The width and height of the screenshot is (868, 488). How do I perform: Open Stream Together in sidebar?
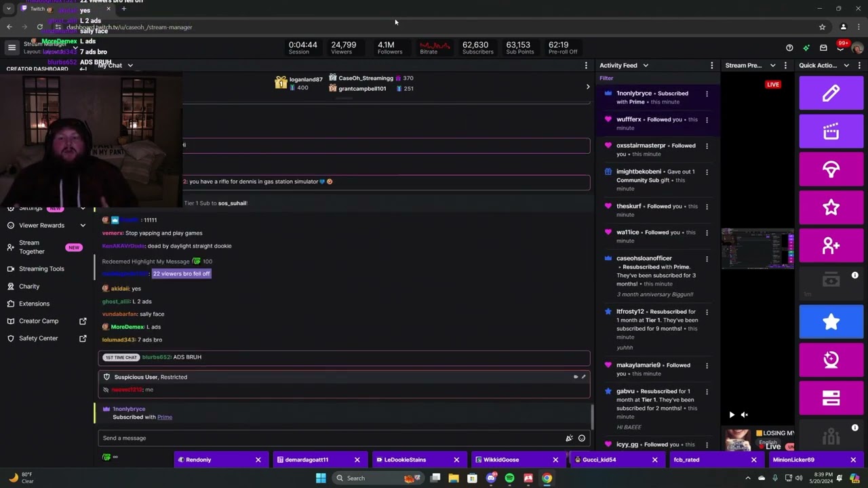click(45, 247)
